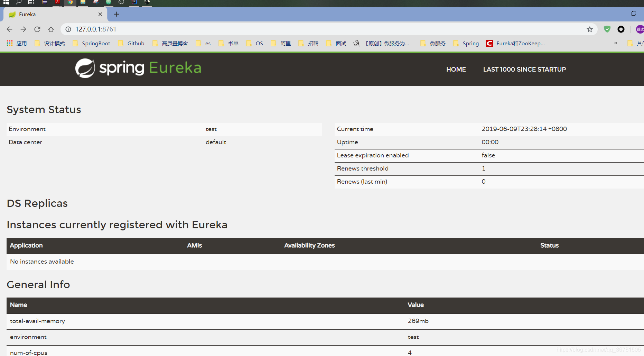Reload the Eureka page
The width and height of the screenshot is (644, 356).
(x=37, y=29)
